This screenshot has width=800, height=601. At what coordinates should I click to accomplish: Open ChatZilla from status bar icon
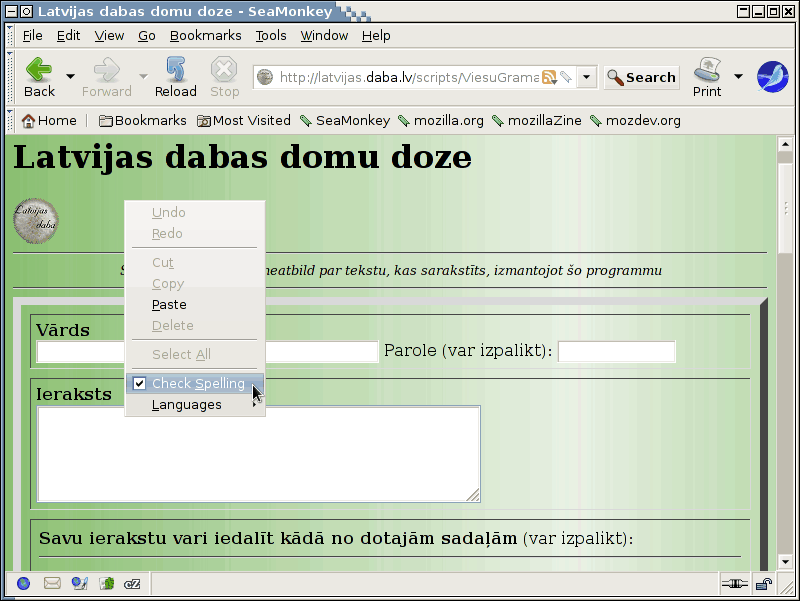pyautogui.click(x=132, y=584)
